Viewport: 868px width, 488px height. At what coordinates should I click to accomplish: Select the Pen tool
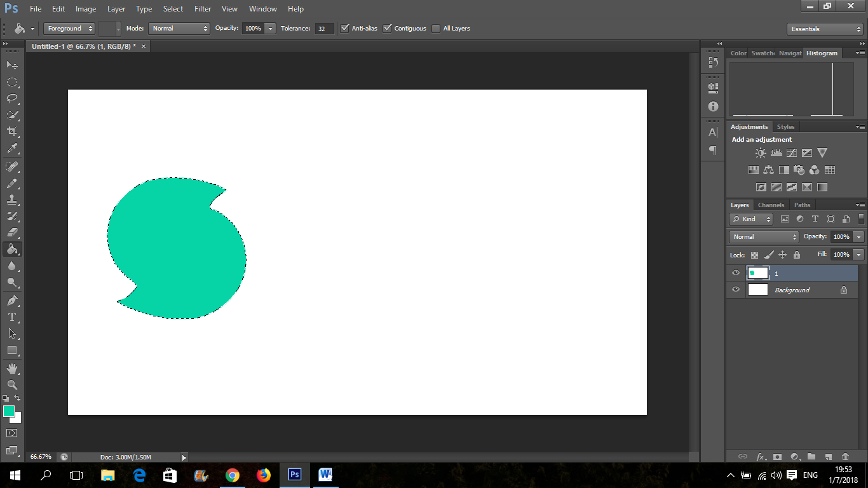tap(12, 300)
